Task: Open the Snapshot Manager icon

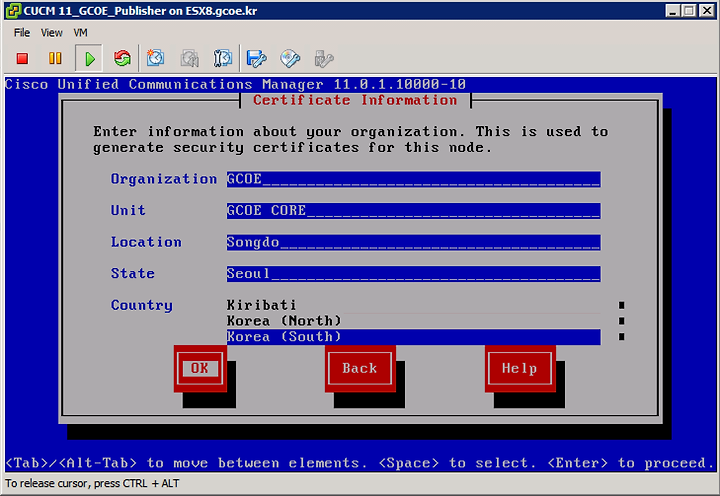Action: tap(223, 58)
